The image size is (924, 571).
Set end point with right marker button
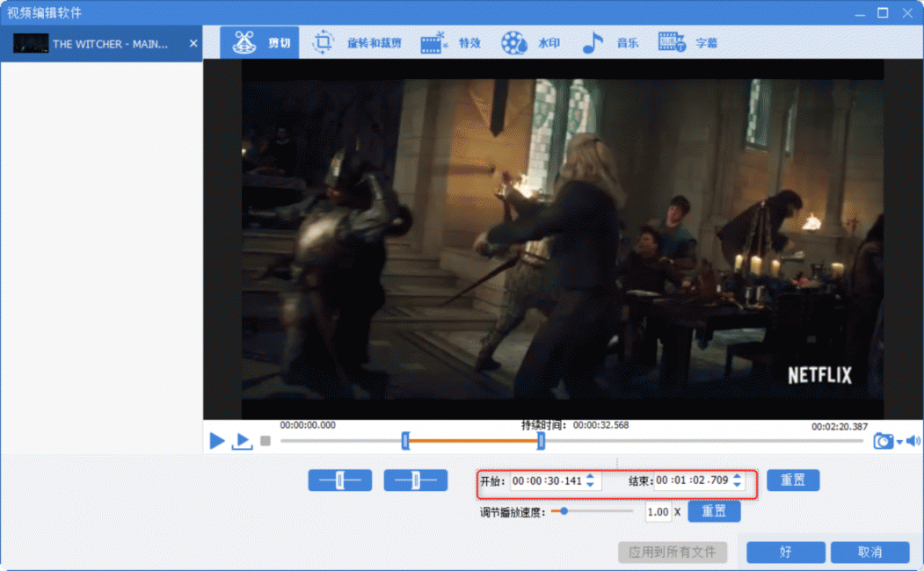(416, 481)
